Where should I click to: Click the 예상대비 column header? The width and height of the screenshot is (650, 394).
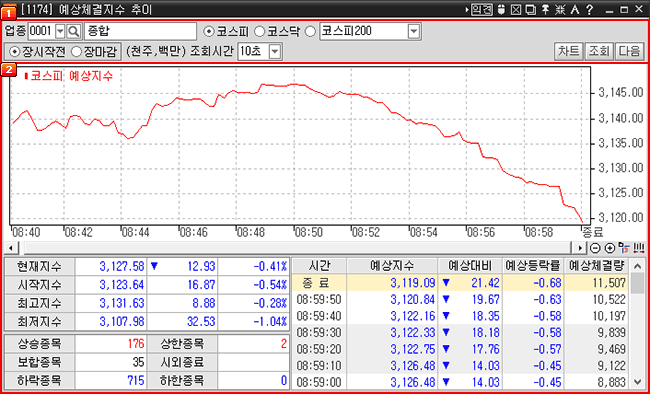[x=470, y=266]
